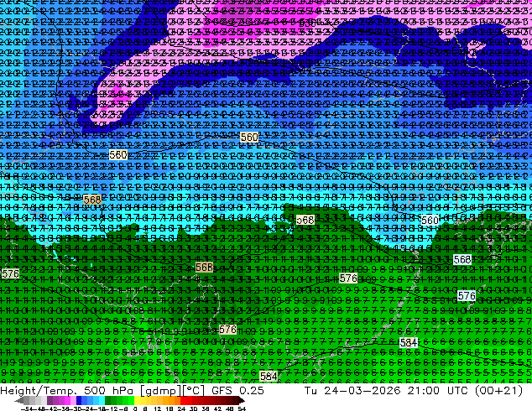This screenshot has width=532, height=411.
Task: Click the 'Height/Temp.' title text
Action: click(x=38, y=391)
